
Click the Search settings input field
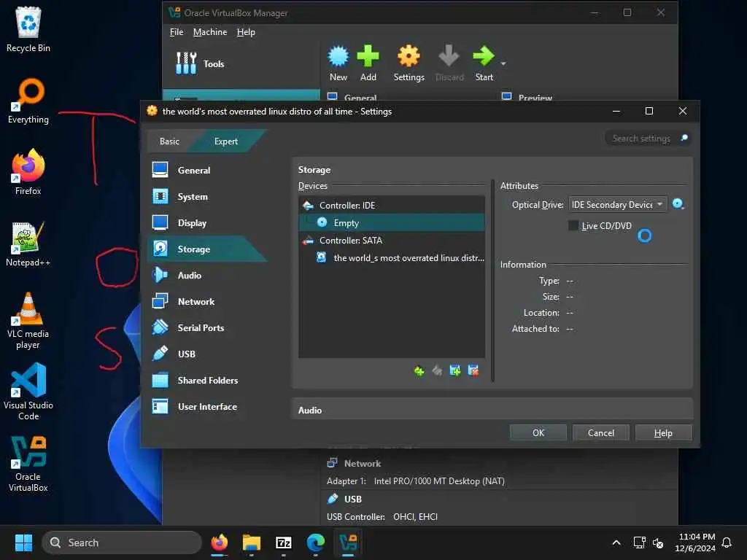pos(641,138)
